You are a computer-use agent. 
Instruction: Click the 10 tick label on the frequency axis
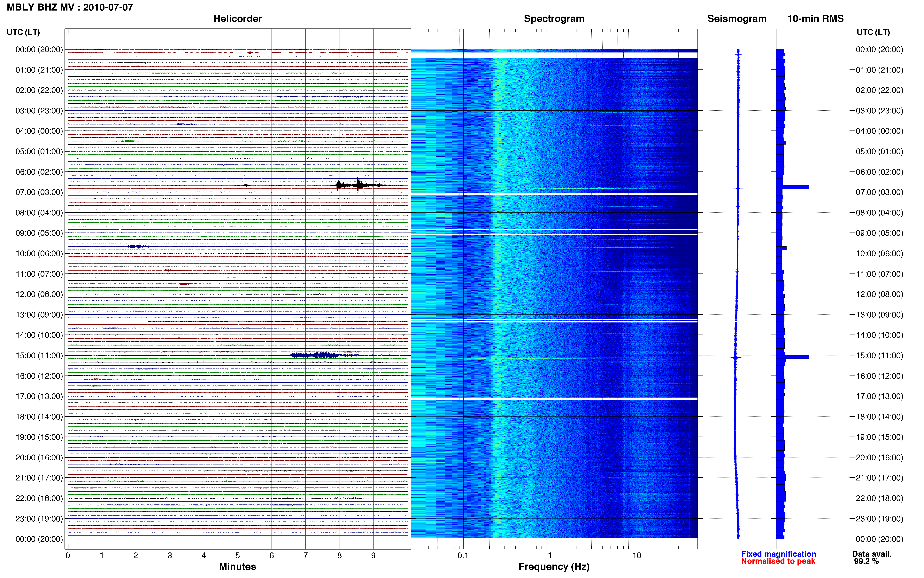click(636, 555)
